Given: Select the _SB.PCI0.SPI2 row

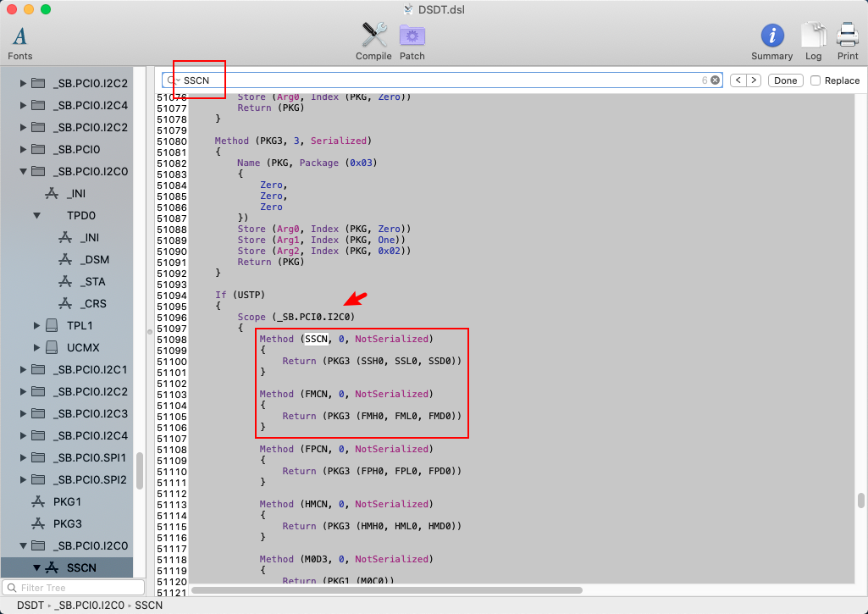Looking at the screenshot, I should point(67,479).
